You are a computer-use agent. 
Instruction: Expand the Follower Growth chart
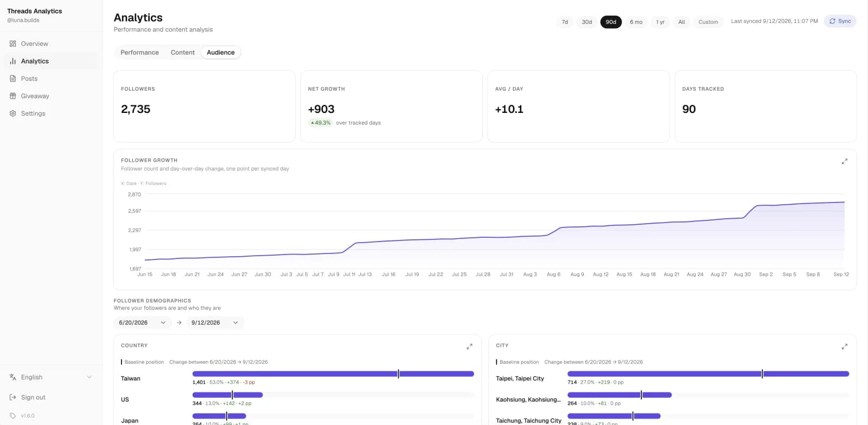844,161
